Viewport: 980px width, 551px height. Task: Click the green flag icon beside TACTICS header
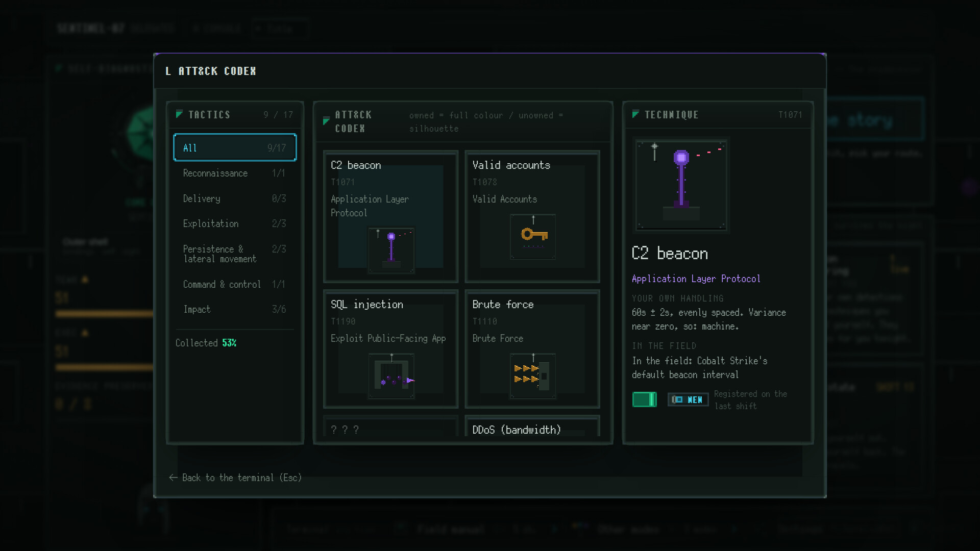pos(179,114)
